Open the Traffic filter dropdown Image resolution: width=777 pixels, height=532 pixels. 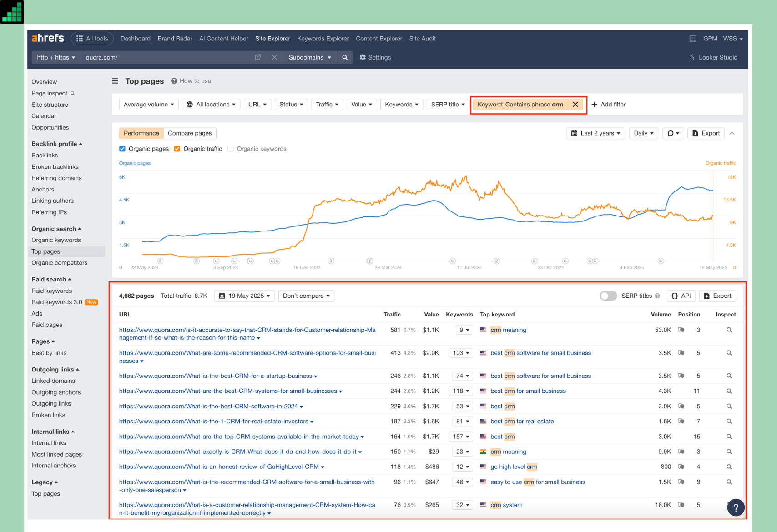click(327, 105)
